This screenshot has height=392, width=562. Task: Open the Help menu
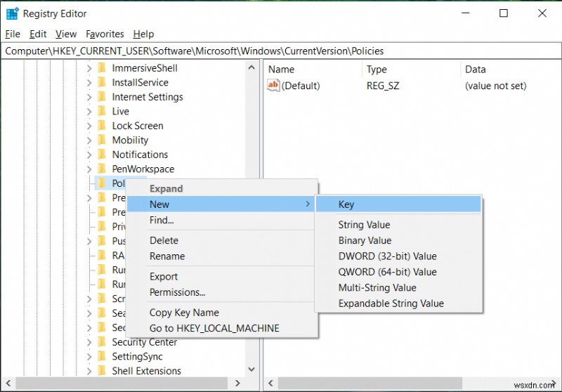(143, 34)
